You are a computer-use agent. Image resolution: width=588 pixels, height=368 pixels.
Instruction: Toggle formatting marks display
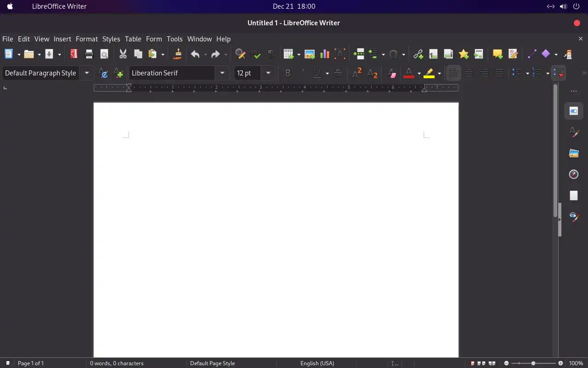point(271,54)
